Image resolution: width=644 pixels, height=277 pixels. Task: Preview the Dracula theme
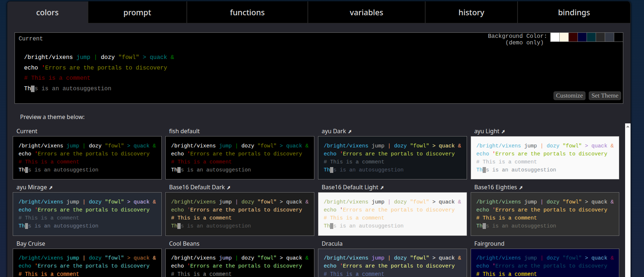(392, 262)
